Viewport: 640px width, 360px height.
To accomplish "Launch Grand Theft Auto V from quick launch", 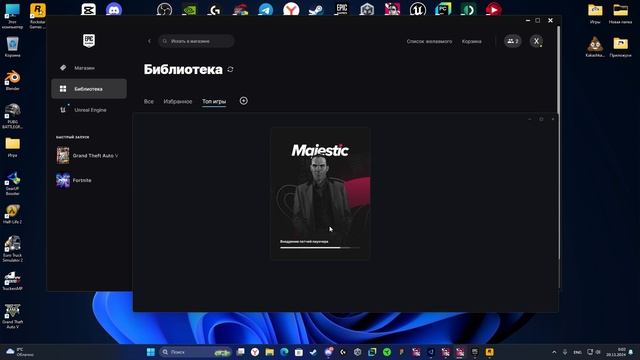I will point(88,156).
